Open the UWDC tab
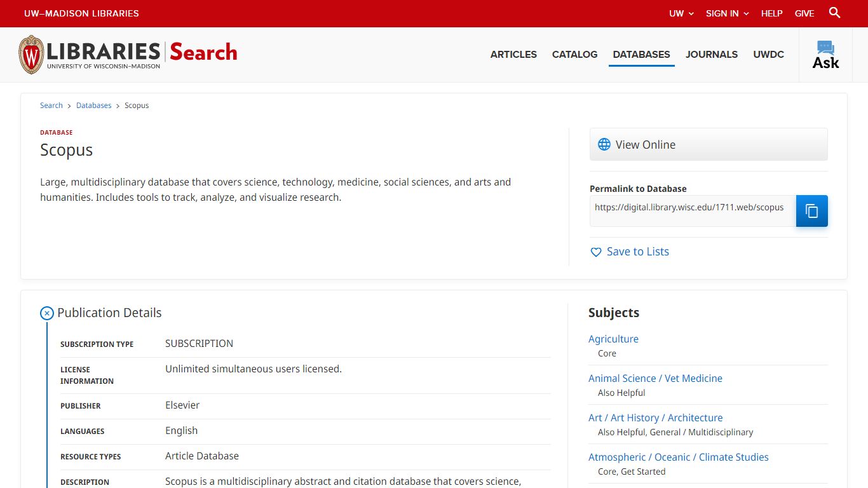868x488 pixels. (769, 55)
